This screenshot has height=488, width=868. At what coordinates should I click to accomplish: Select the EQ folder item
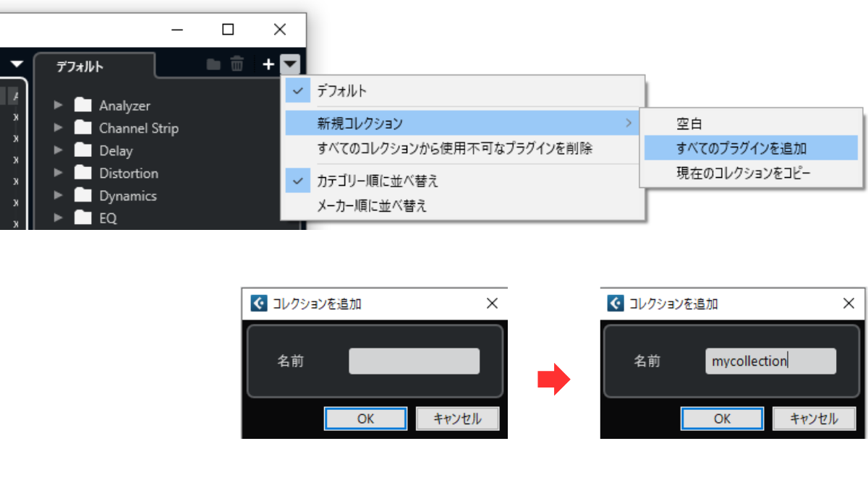coord(107,218)
